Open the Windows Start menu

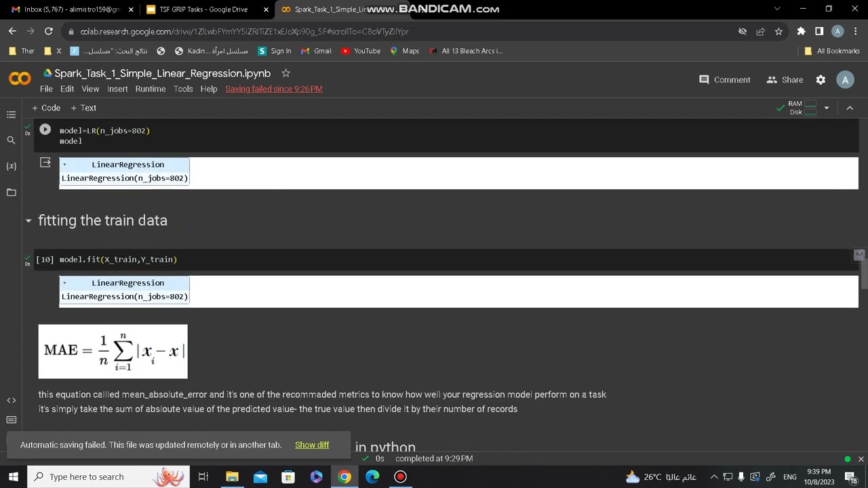tap(14, 476)
